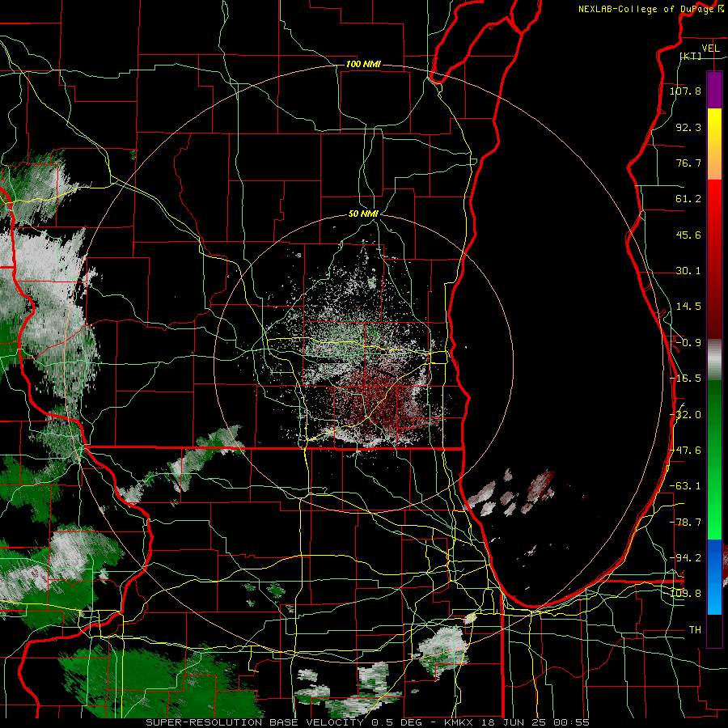728x728 pixels.
Task: Click the -63.1 velocity scale value
Action: (x=685, y=486)
